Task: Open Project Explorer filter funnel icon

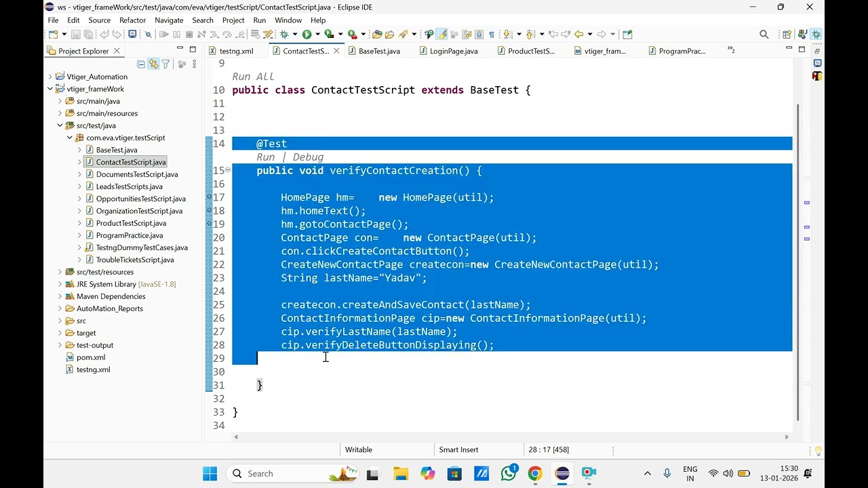Action: point(165,64)
